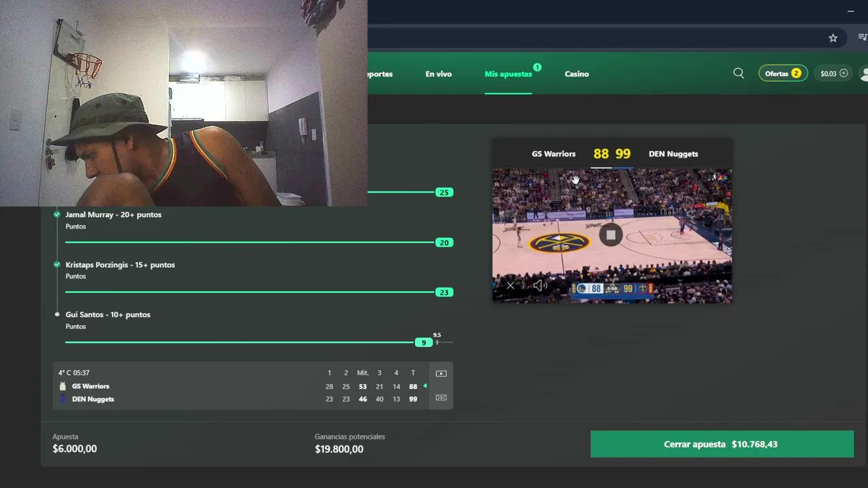This screenshot has height=488, width=868.
Task: Select Jamal Murray - 20+ puntos leg
Action: [113, 214]
